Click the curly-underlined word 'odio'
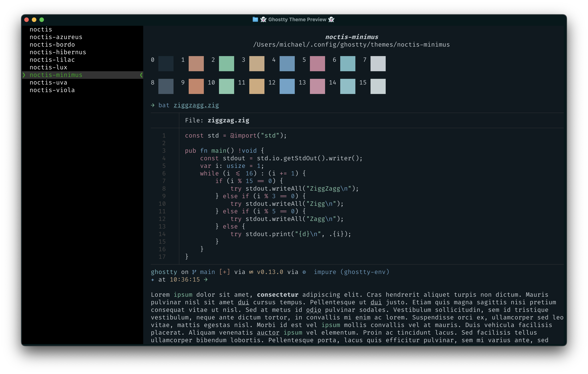Image resolution: width=588 pixels, height=374 pixels. pyautogui.click(x=314, y=310)
